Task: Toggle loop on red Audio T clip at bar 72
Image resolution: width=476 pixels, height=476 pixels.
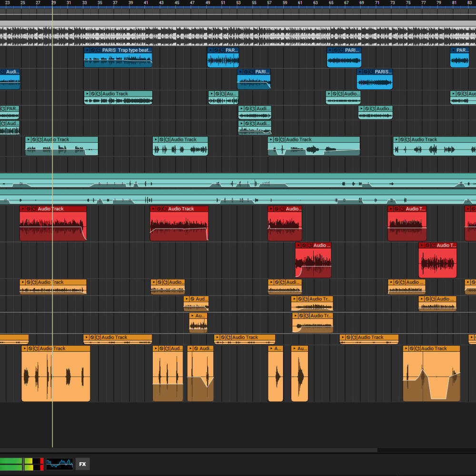Action: coord(402,209)
